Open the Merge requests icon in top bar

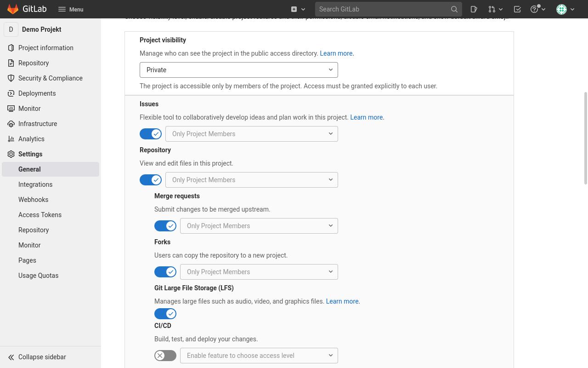pos(495,9)
